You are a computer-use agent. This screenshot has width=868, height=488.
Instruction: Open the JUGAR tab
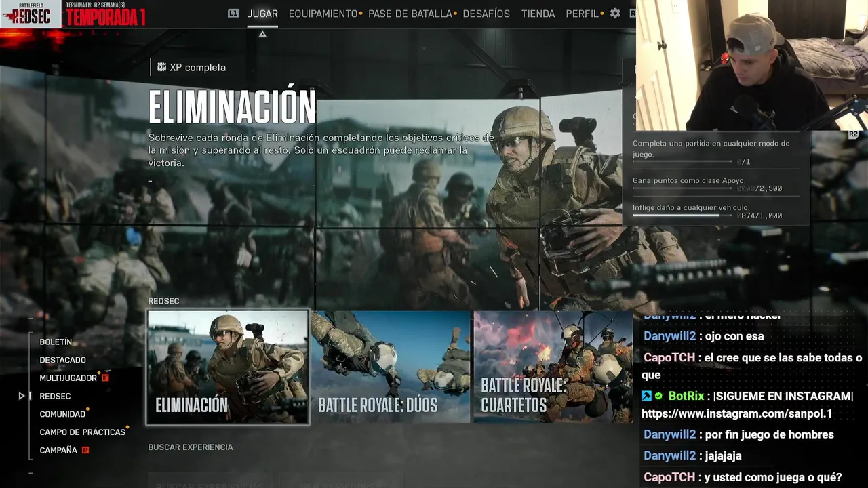pos(262,14)
